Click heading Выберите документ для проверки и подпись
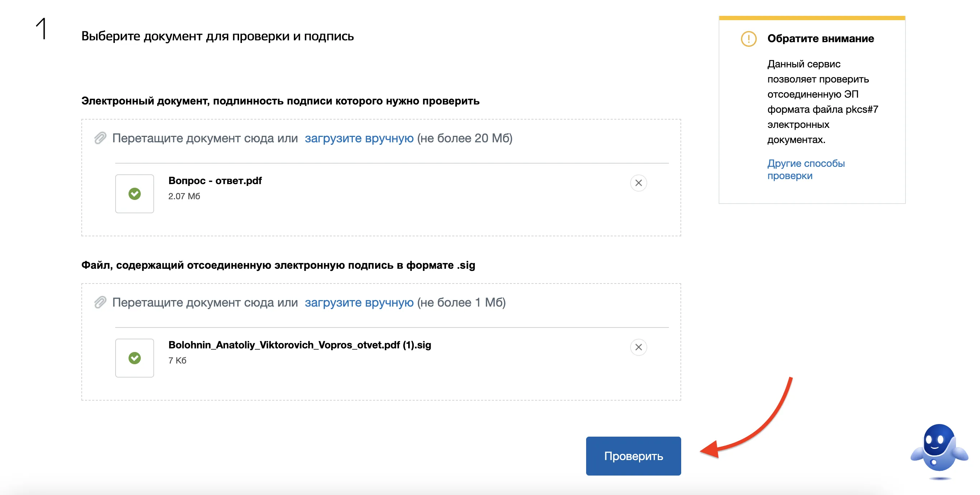 [x=217, y=36]
